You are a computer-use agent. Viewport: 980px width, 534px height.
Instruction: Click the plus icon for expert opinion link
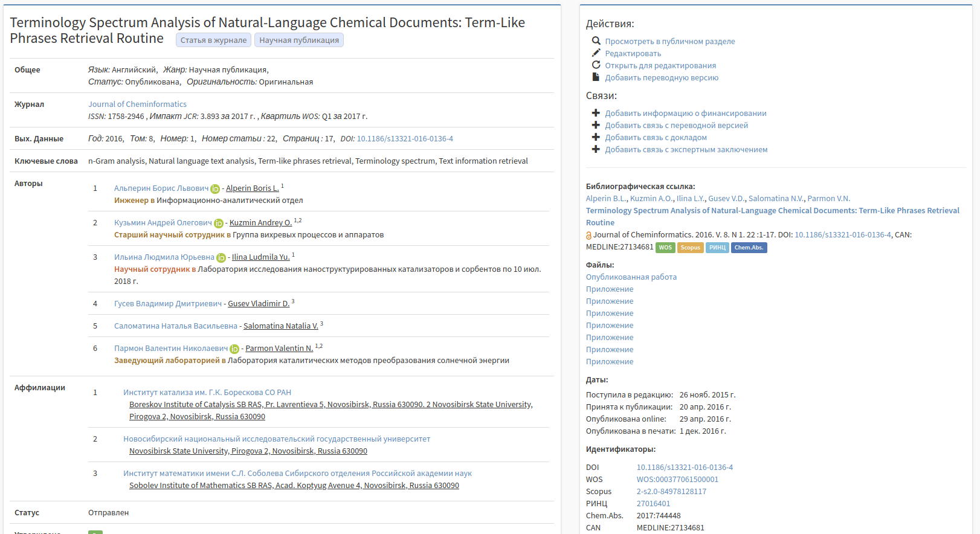coord(596,149)
